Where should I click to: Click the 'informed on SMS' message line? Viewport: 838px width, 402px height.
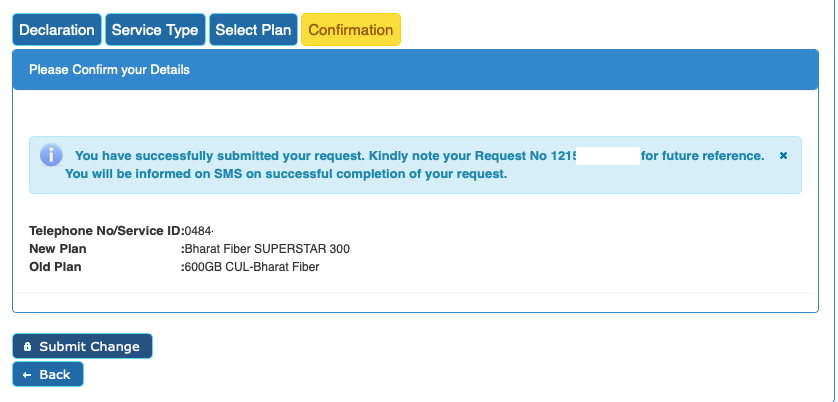286,174
